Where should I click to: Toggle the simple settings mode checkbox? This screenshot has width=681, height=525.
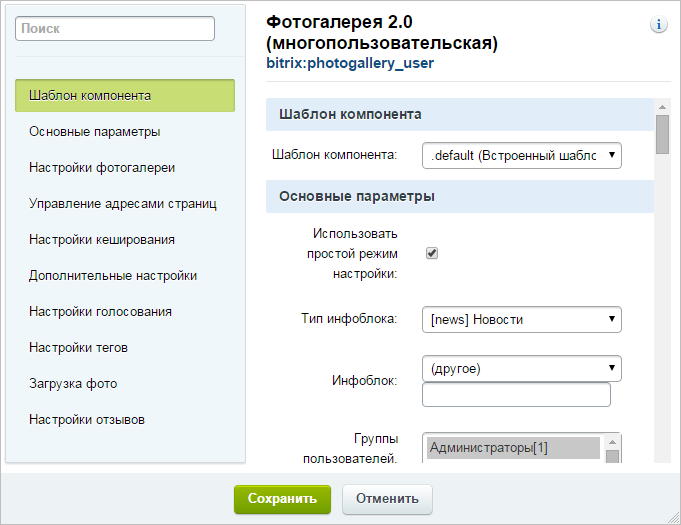coord(432,253)
